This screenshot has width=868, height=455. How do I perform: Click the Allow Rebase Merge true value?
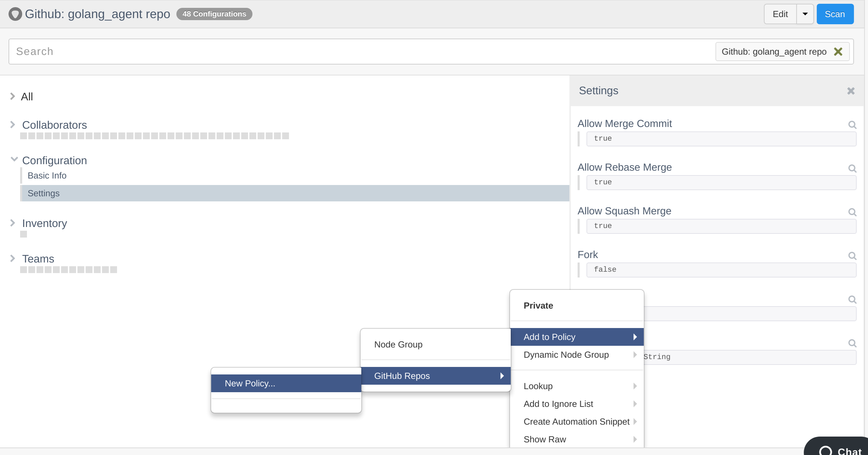pyautogui.click(x=721, y=182)
